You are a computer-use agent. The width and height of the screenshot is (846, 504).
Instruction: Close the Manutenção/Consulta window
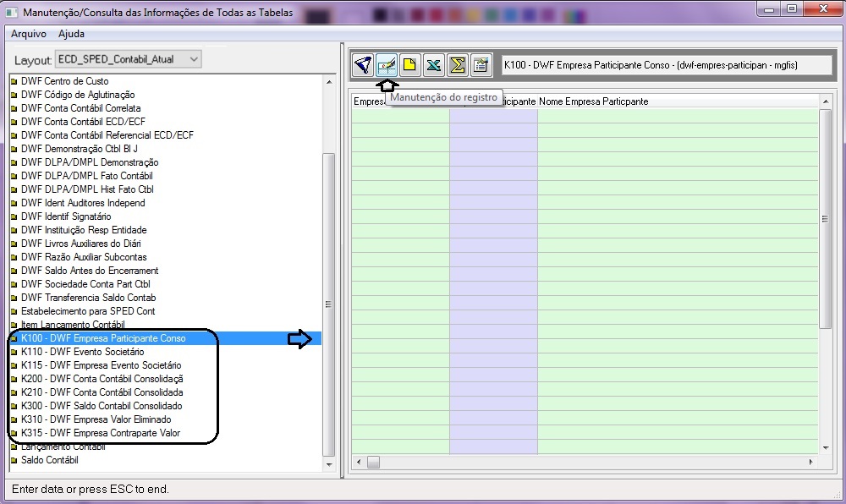coord(823,8)
